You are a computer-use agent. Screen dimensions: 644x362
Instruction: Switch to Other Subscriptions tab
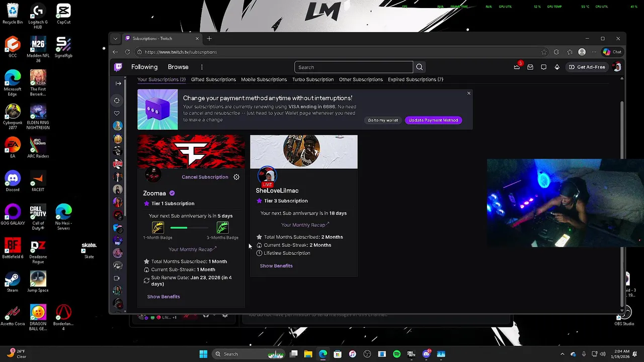point(361,79)
